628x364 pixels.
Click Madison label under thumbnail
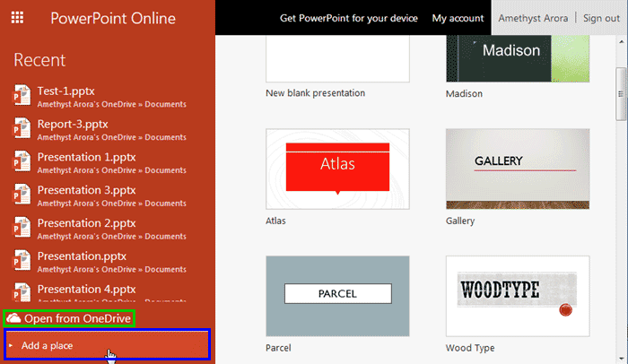(464, 94)
